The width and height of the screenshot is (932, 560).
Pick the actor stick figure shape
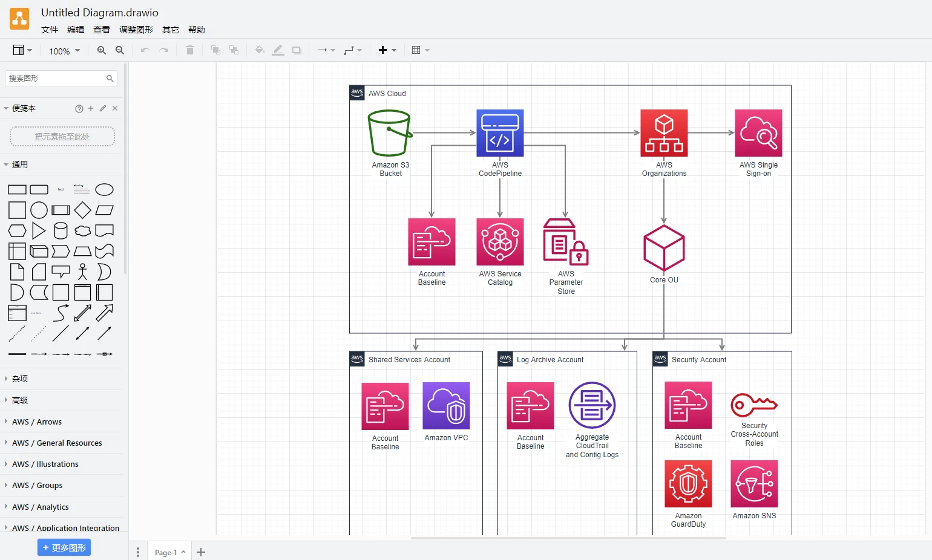click(x=82, y=272)
